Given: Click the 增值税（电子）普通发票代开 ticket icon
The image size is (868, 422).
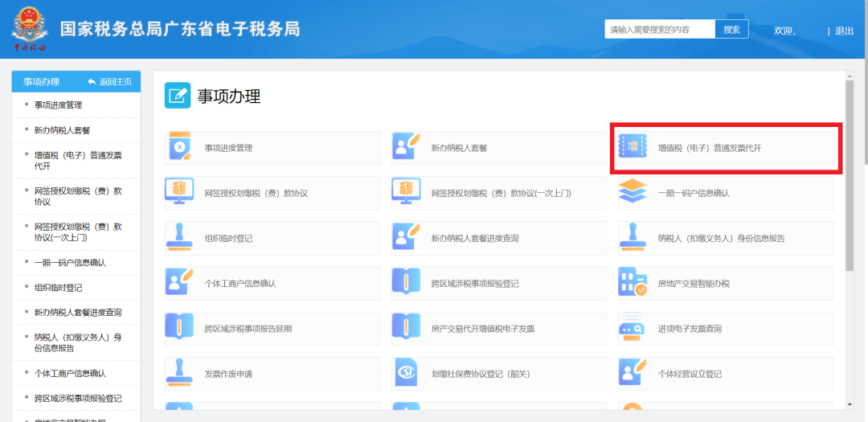Looking at the screenshot, I should point(633,147).
